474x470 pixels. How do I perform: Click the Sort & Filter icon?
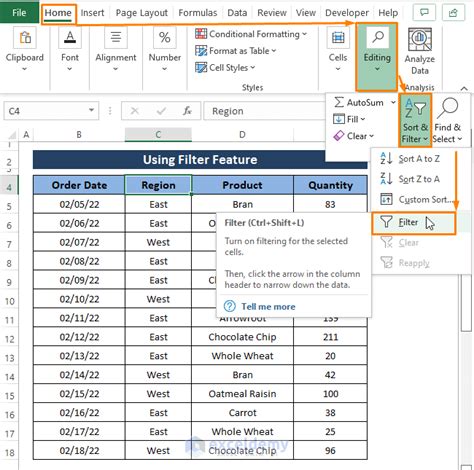click(x=415, y=109)
